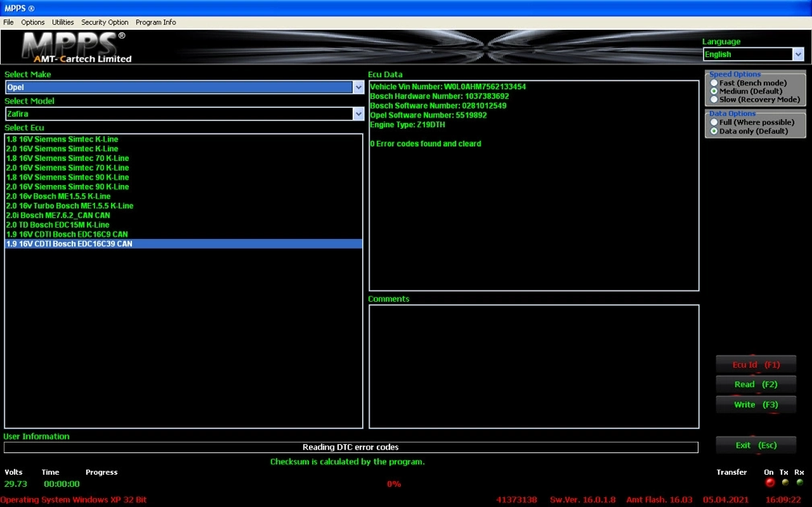
Task: Select 1.8 16V Siemens Simtec K-Line ECU
Action: (183, 139)
